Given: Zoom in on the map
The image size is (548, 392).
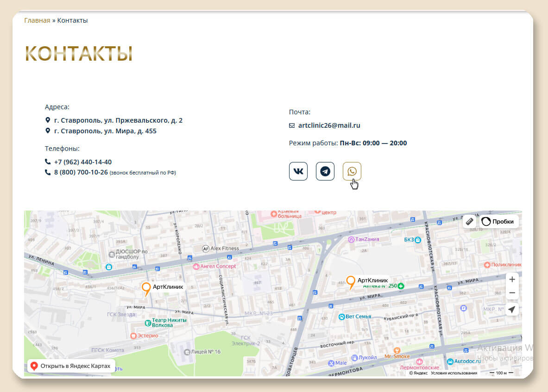Looking at the screenshot, I should coord(512,280).
